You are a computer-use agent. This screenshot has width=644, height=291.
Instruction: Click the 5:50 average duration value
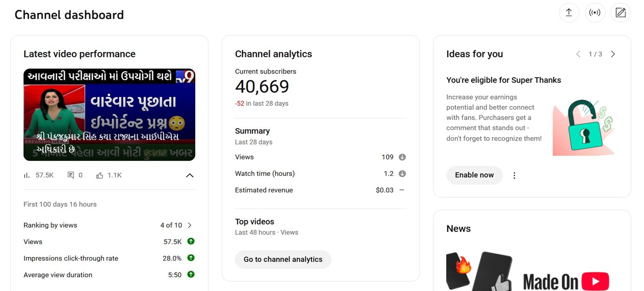tap(175, 275)
